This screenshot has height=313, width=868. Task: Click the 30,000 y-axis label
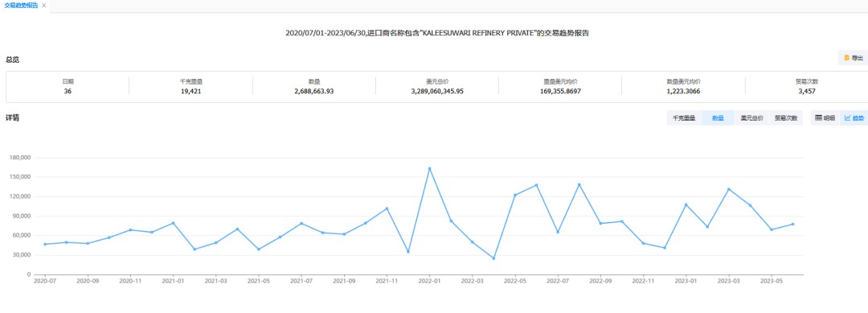pyautogui.click(x=22, y=255)
